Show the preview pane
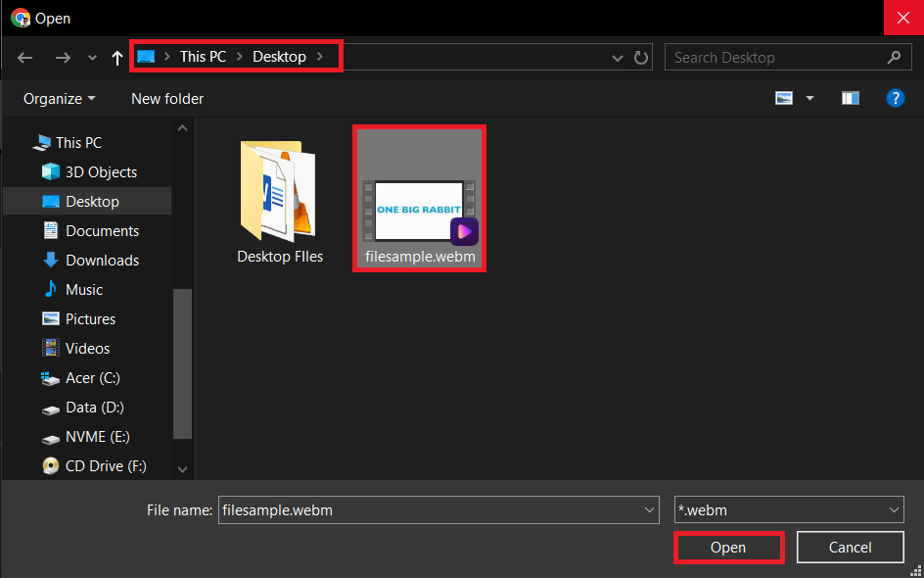The width and height of the screenshot is (924, 578). pyautogui.click(x=851, y=99)
